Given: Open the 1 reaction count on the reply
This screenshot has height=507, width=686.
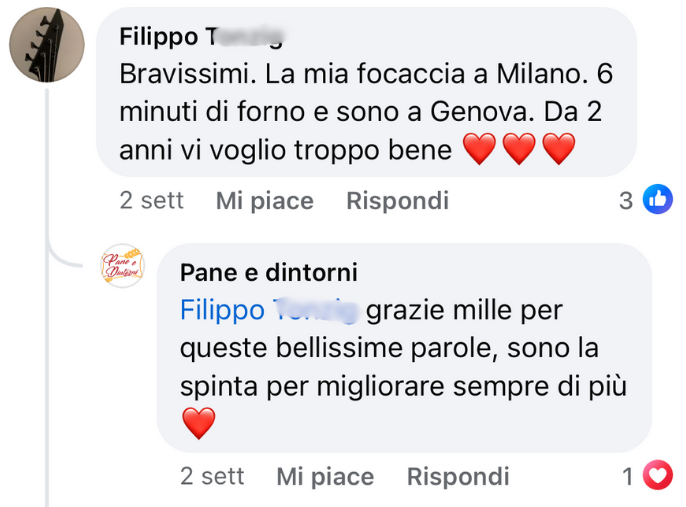Looking at the screenshot, I should pyautogui.click(x=628, y=477).
